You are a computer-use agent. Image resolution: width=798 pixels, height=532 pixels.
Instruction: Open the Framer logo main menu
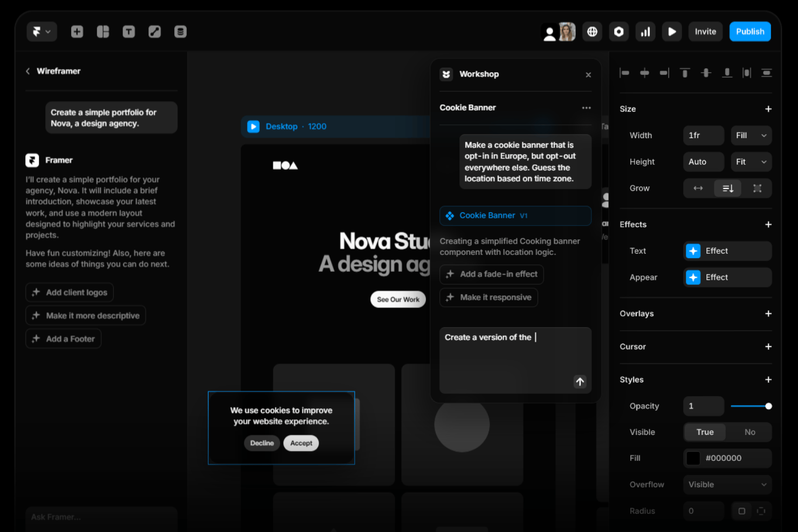tap(42, 32)
